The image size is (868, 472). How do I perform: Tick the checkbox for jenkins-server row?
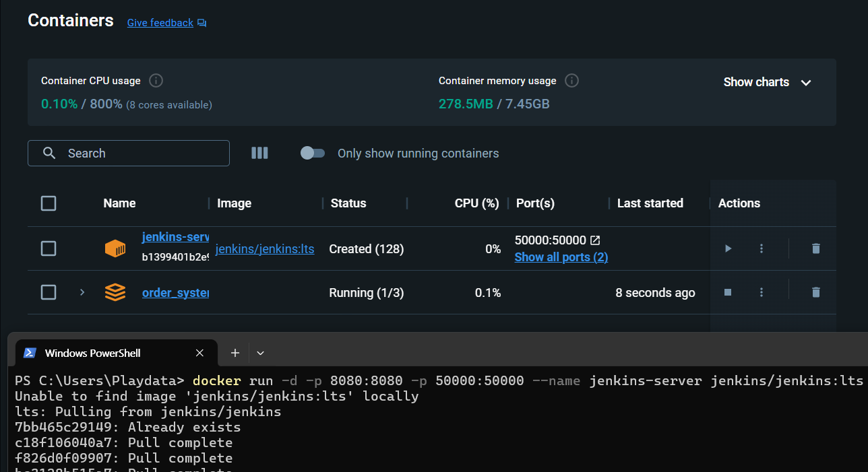pyautogui.click(x=49, y=248)
